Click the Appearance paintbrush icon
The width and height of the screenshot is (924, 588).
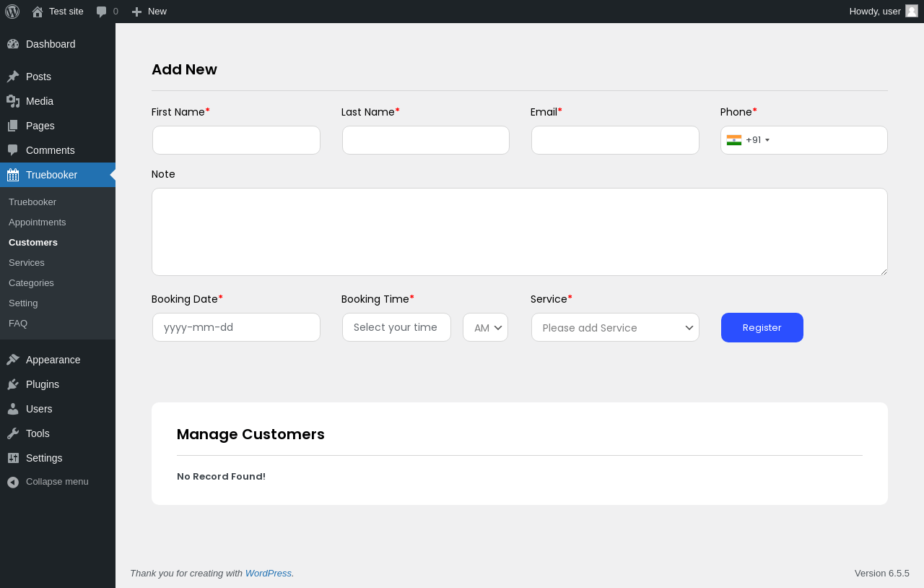click(x=13, y=360)
